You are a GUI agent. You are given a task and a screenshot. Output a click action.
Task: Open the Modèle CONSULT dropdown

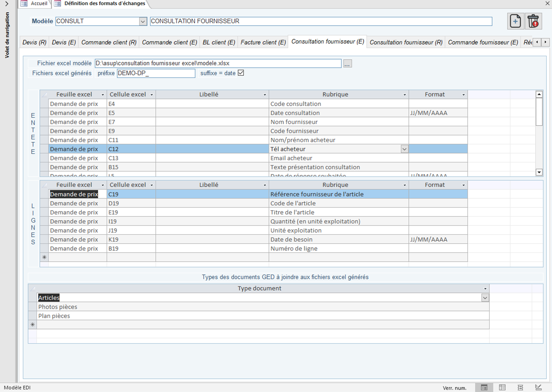coord(143,21)
